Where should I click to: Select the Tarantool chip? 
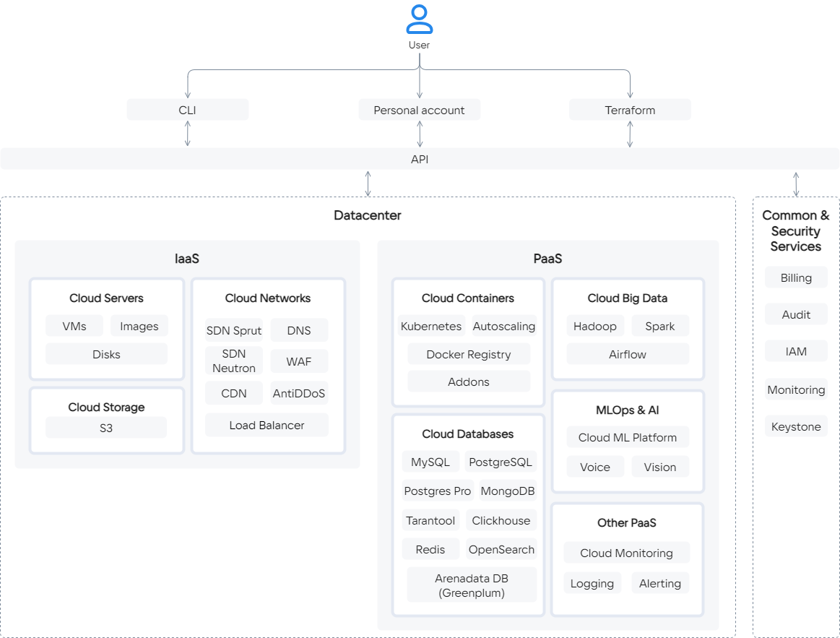pos(430,520)
